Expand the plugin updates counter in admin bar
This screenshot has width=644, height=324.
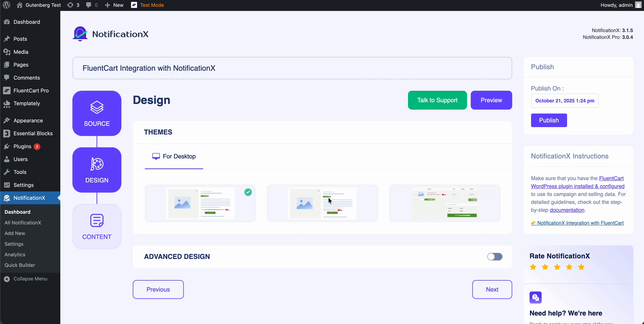73,5
